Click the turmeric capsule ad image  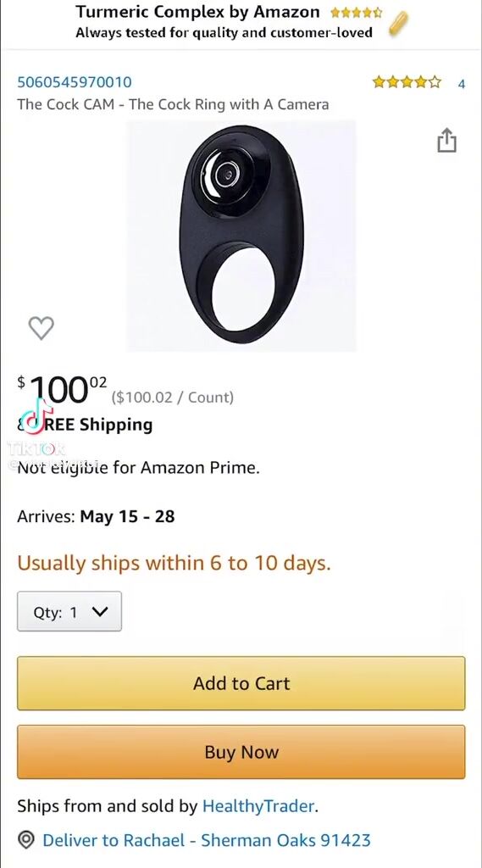(398, 23)
